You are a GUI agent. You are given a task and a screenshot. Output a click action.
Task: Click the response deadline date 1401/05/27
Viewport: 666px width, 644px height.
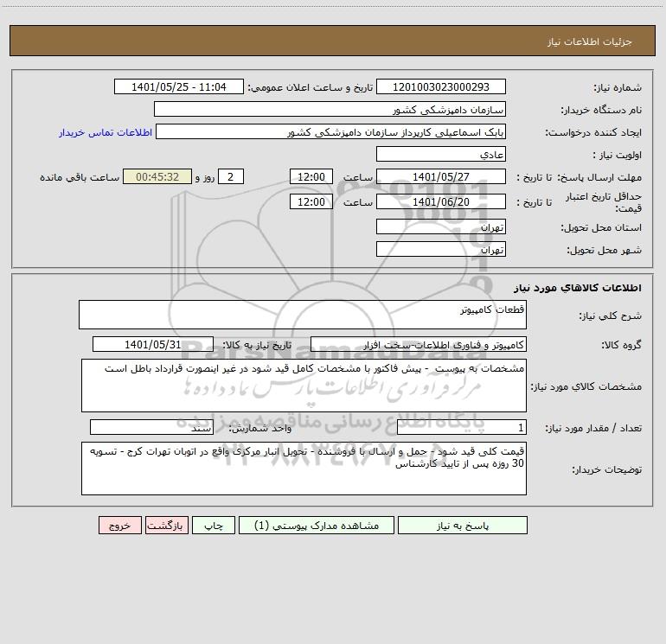[x=441, y=176]
